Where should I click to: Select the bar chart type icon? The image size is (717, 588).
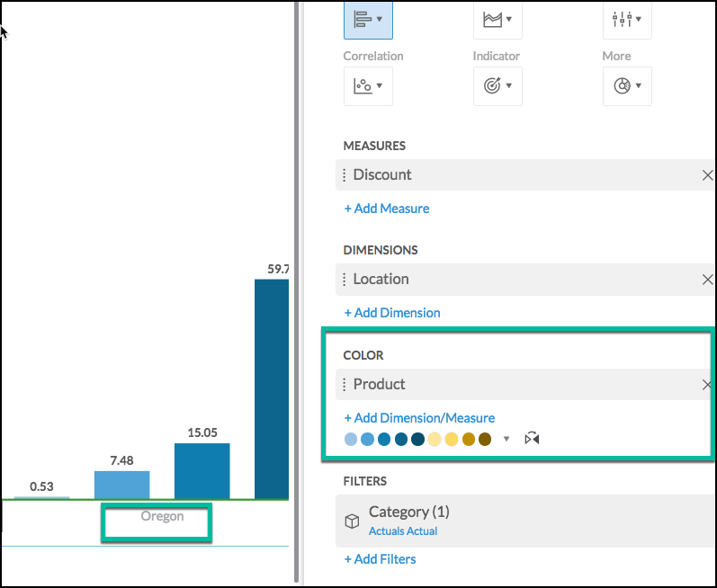click(x=363, y=20)
